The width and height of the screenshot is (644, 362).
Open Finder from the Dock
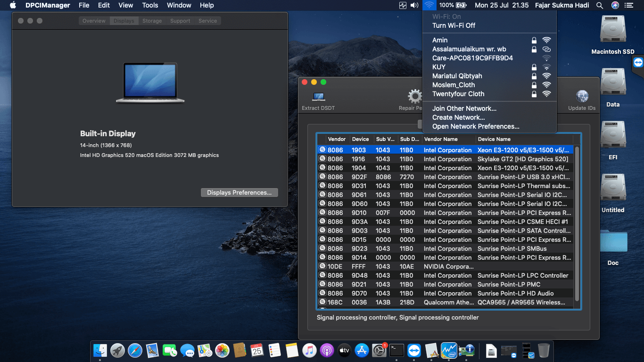pyautogui.click(x=100, y=350)
